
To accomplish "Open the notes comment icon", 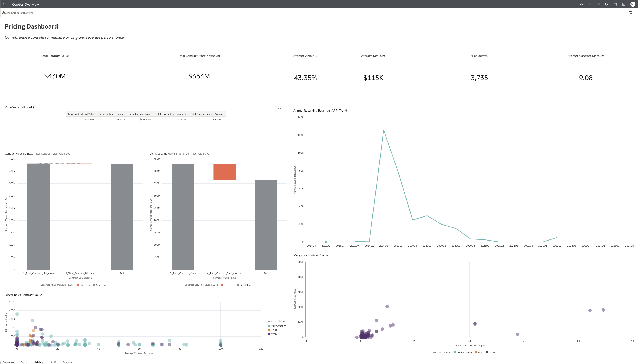I will [x=615, y=4].
